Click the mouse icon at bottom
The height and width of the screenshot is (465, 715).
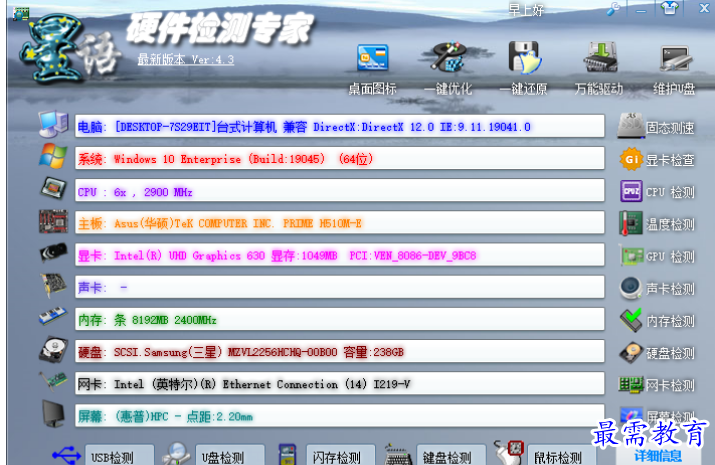coord(509,452)
